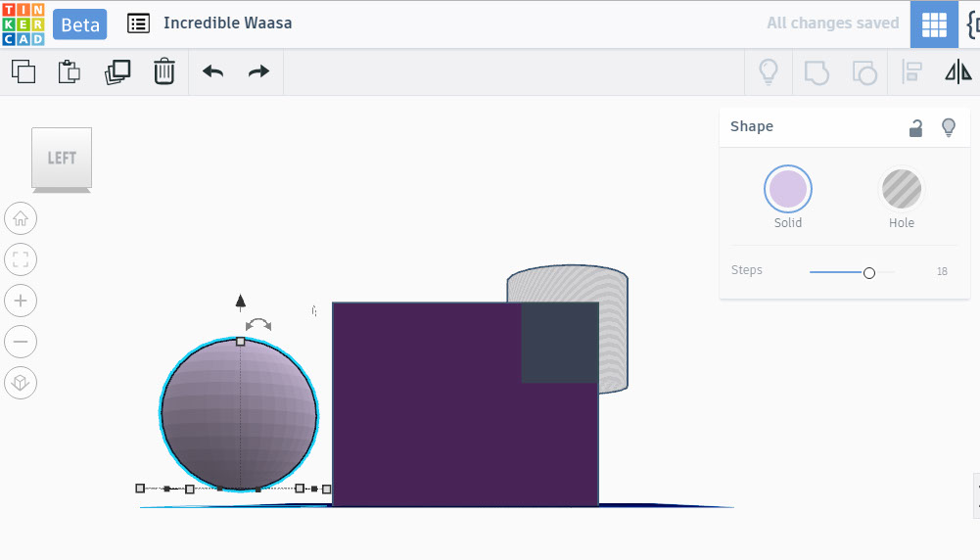This screenshot has width=980, height=560.
Task: Select the Solid shape option
Action: pyautogui.click(x=788, y=189)
